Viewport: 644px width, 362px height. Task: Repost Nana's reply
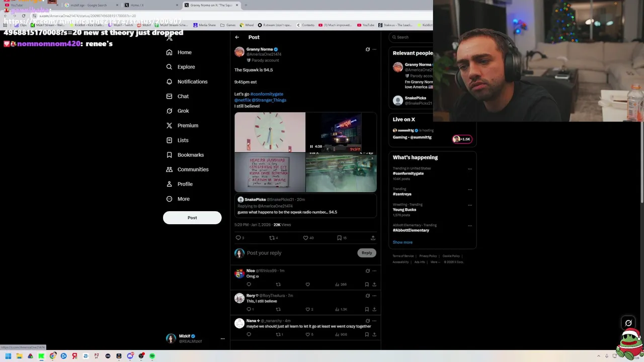click(278, 334)
